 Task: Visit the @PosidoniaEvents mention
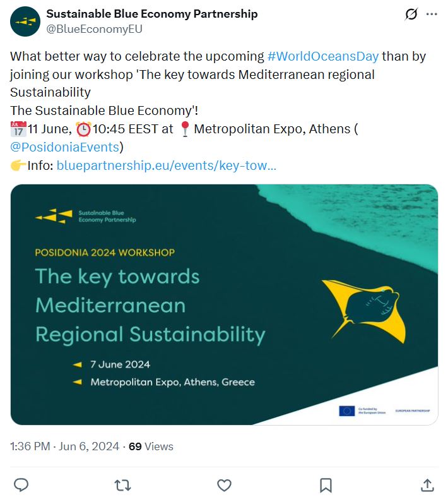(65, 147)
